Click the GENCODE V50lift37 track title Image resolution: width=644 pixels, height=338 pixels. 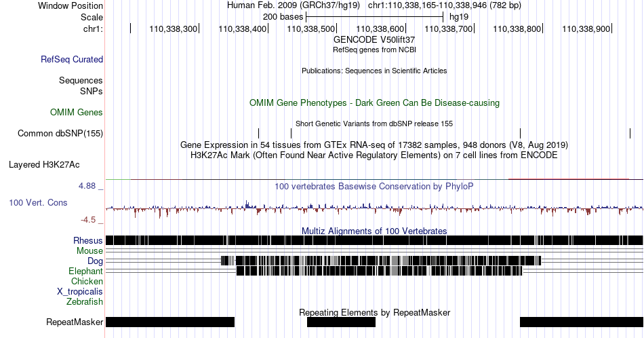(374, 39)
